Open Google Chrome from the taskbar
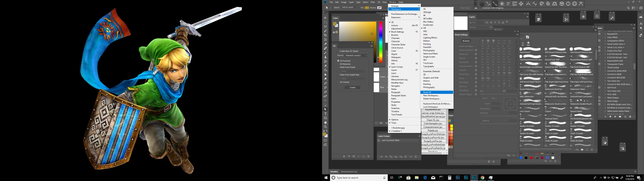The width and height of the screenshot is (644, 181). pos(482,178)
